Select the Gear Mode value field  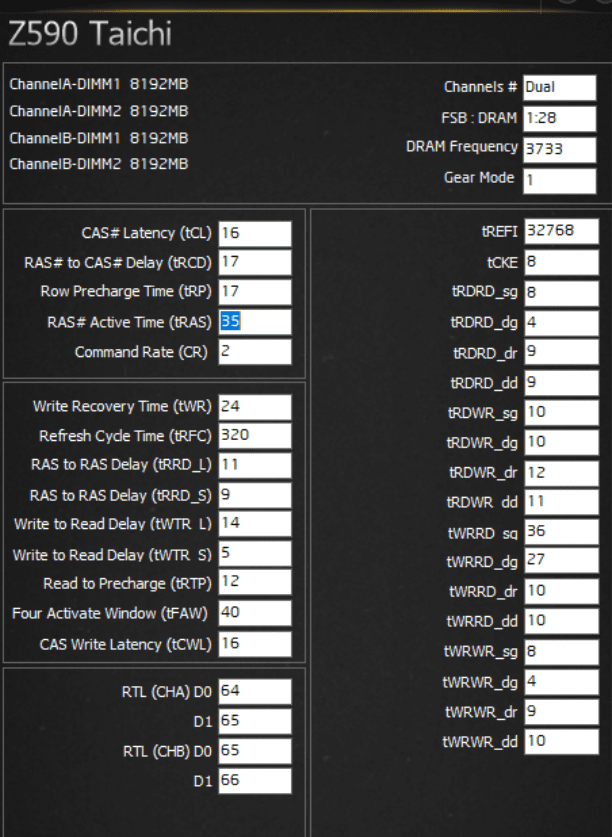[x=559, y=180]
